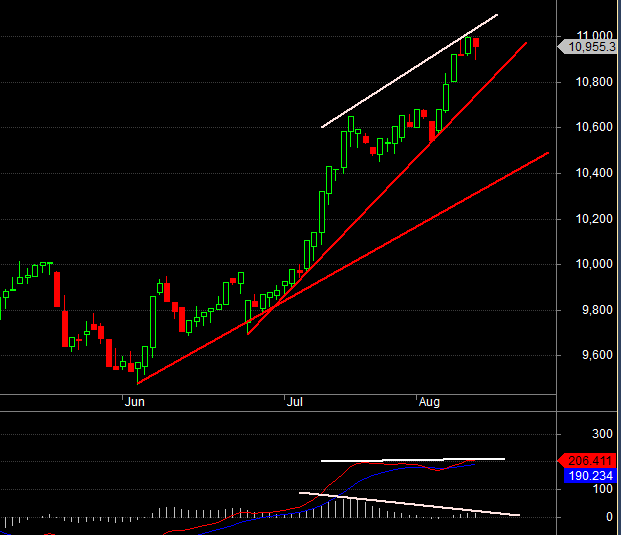Click the Jul month label on time axis

[x=295, y=402]
